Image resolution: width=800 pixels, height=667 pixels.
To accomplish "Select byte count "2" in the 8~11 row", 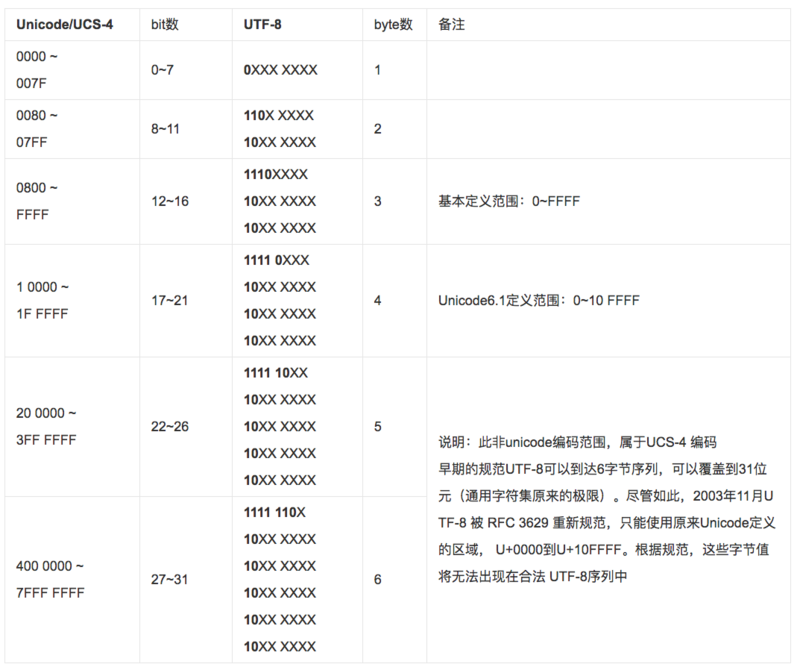I will pos(378,129).
